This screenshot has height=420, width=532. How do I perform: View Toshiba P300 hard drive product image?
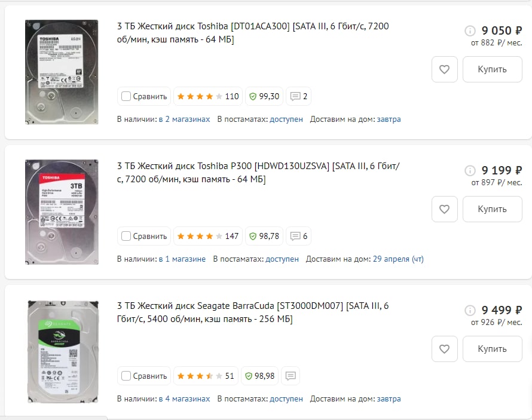pyautogui.click(x=62, y=212)
